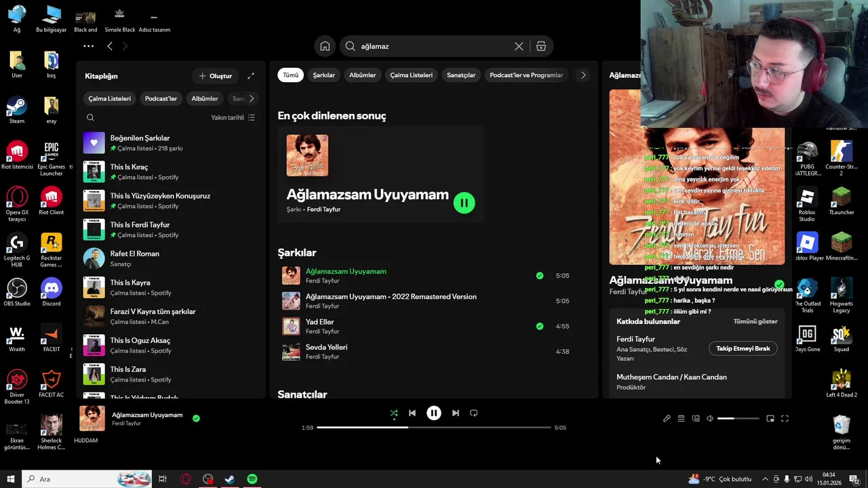Pause top result with green button

[465, 203]
